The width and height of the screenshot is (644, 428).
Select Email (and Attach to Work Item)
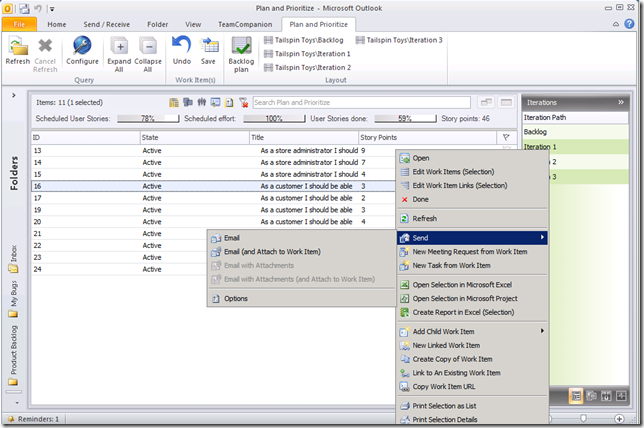[x=301, y=252]
